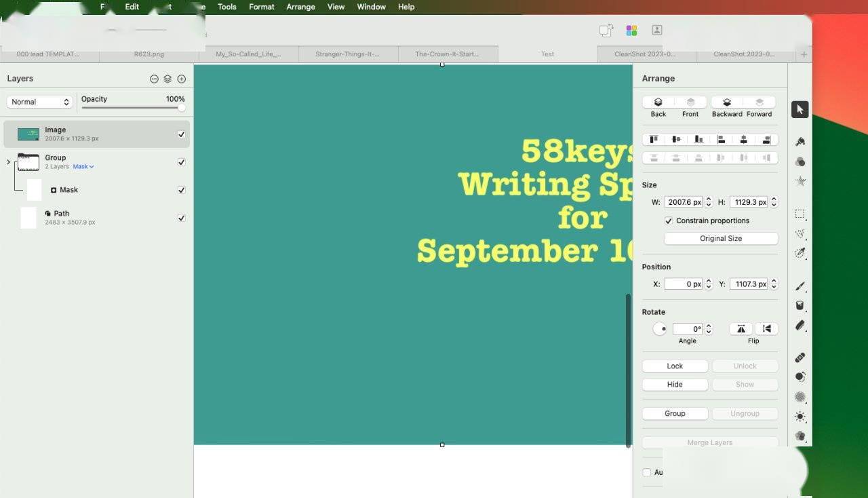Open the Group's Mask dropdown

pos(83,166)
